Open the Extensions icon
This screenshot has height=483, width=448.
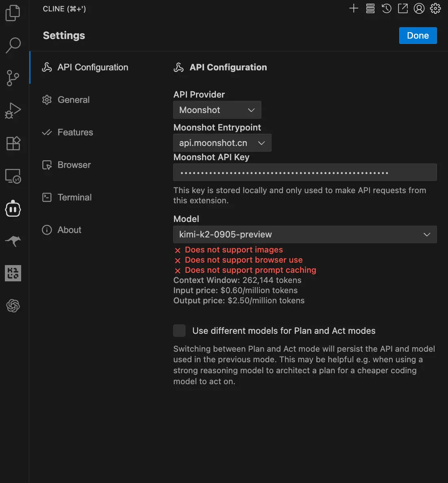pyautogui.click(x=13, y=143)
